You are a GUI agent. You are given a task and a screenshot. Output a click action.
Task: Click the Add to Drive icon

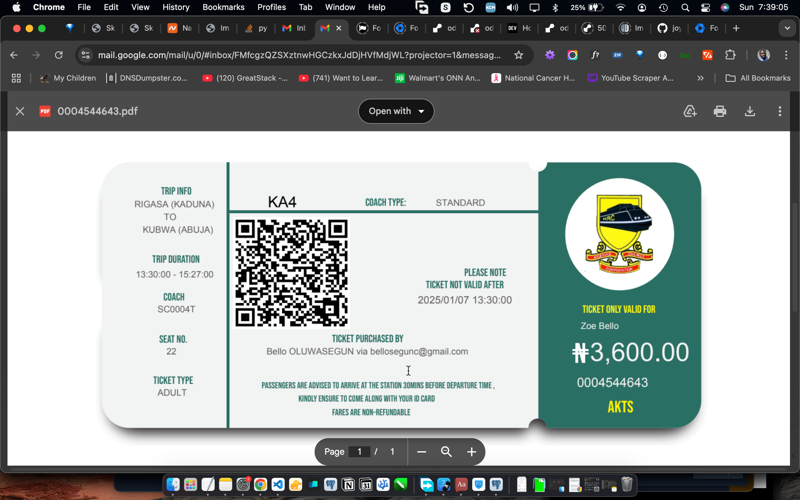click(x=690, y=111)
